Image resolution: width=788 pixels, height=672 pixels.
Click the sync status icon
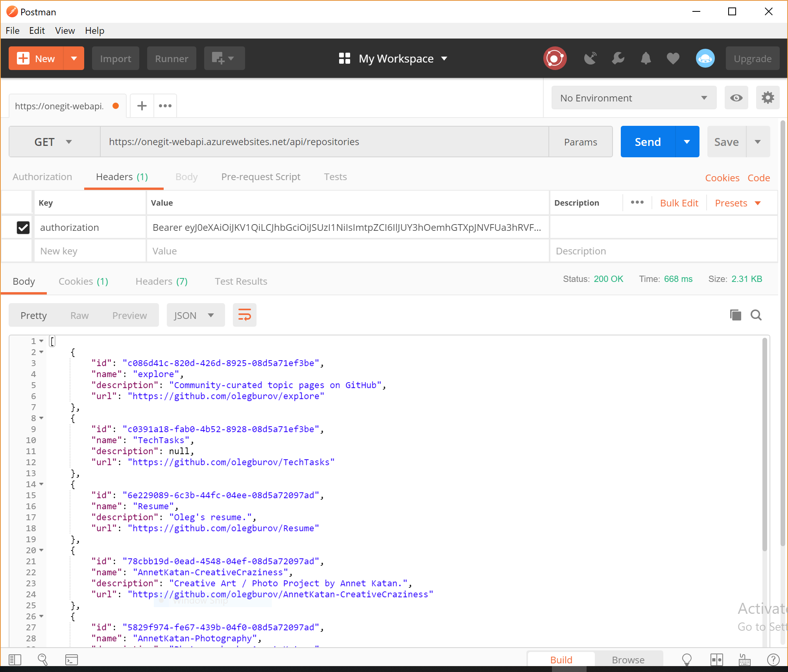[x=555, y=59]
